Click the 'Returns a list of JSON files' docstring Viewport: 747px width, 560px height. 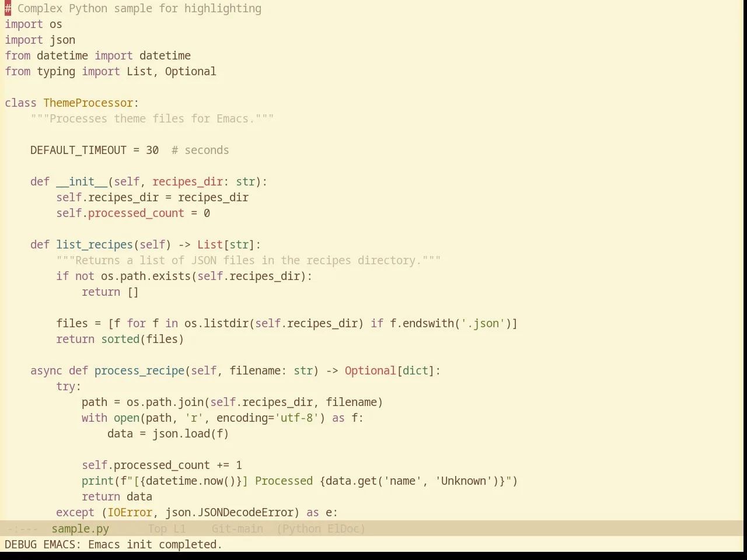click(249, 260)
